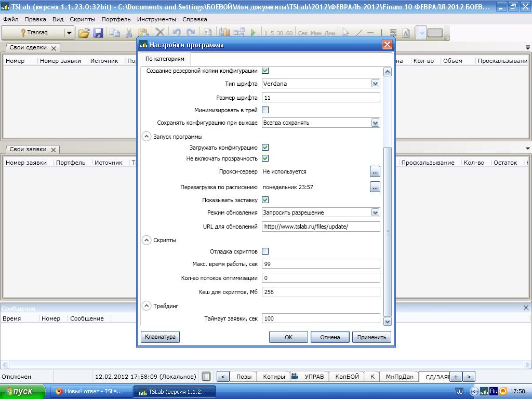Click the 'URL для обновлений' input field
The height and width of the screenshot is (399, 532).
tap(321, 227)
